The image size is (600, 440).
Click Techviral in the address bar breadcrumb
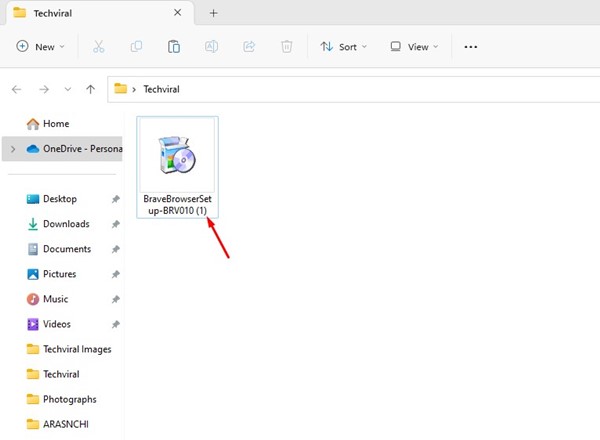pos(161,89)
